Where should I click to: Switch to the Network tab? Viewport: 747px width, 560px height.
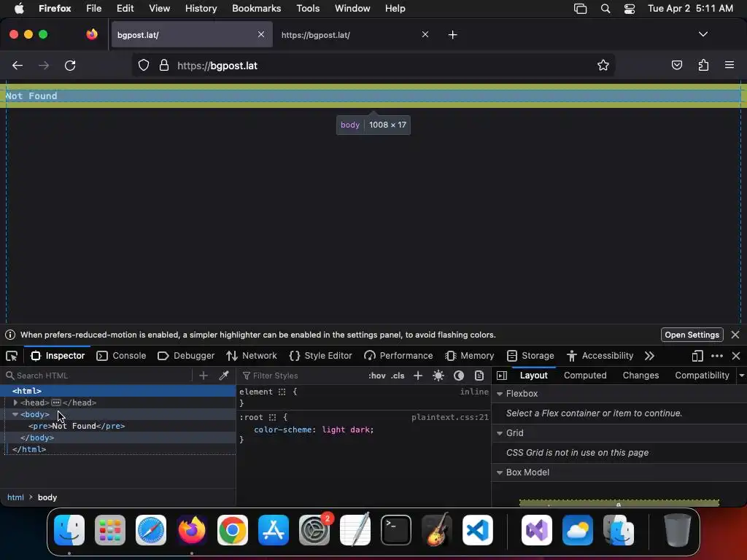[x=252, y=356]
